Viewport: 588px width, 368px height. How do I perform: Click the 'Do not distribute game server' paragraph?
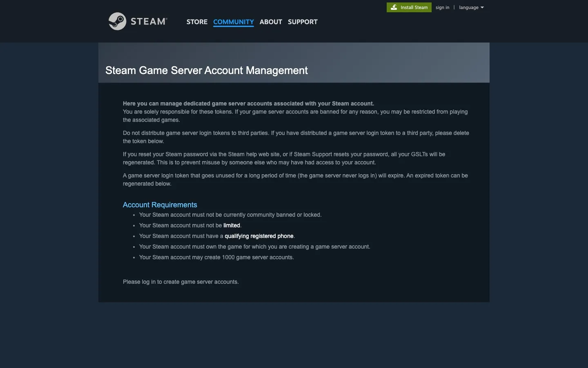(296, 137)
